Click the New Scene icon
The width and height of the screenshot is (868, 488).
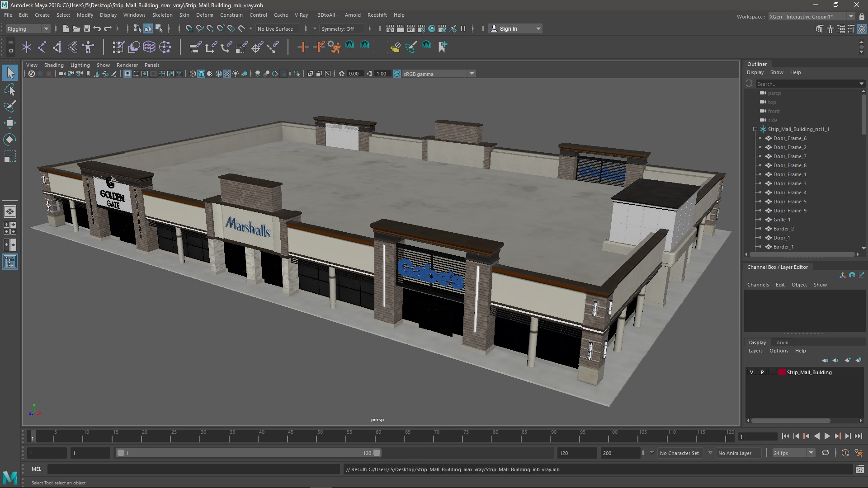66,28
